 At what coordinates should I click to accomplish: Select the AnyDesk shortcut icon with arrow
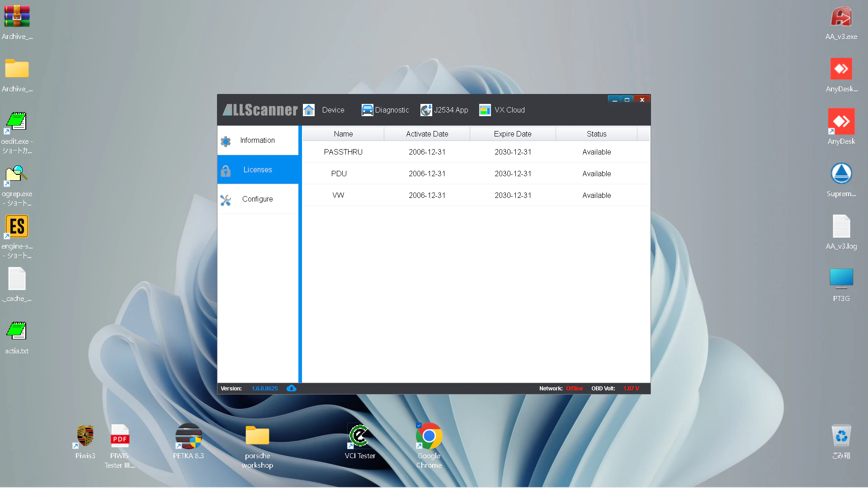[x=841, y=121]
